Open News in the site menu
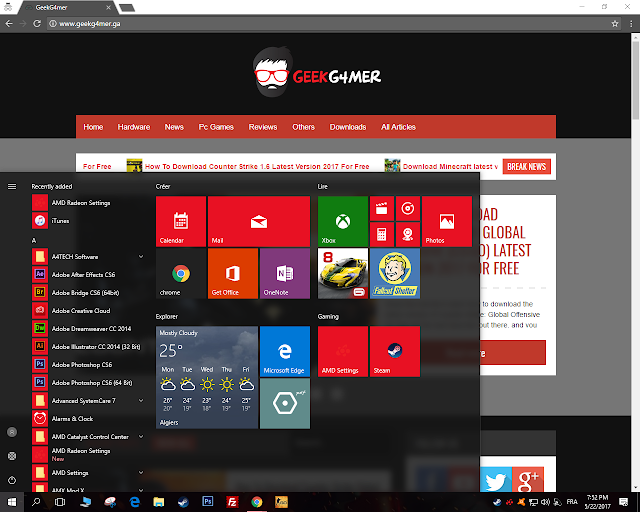 coord(174,127)
